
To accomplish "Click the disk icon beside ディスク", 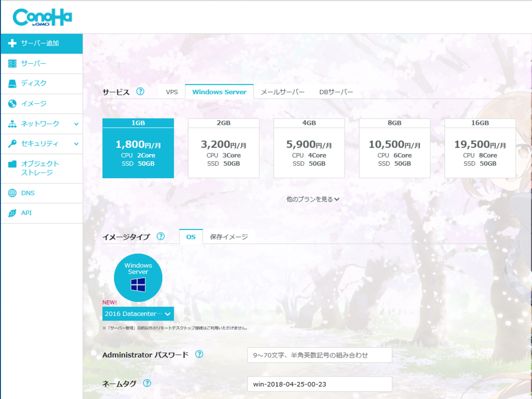I will pyautogui.click(x=12, y=84).
